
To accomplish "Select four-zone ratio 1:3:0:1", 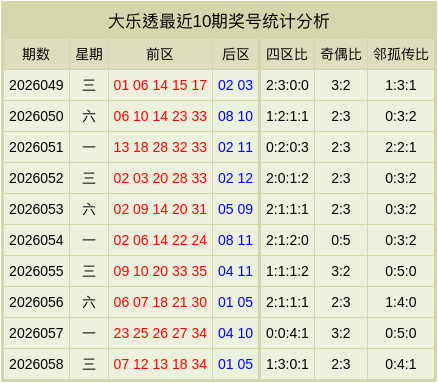I will pos(287,364).
